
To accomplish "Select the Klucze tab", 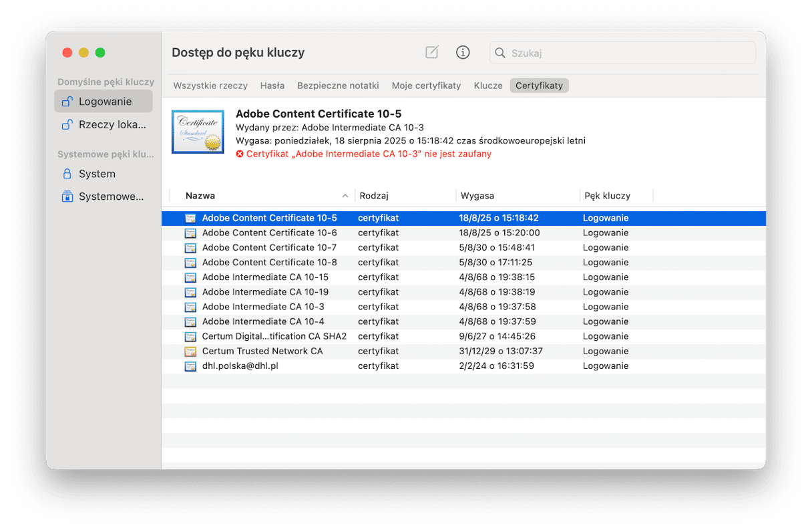I will [x=488, y=86].
